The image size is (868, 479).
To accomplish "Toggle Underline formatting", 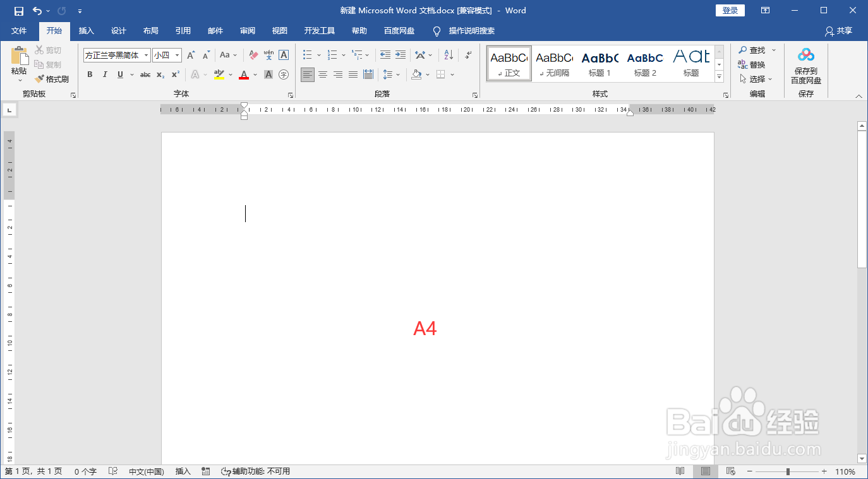I will (120, 74).
